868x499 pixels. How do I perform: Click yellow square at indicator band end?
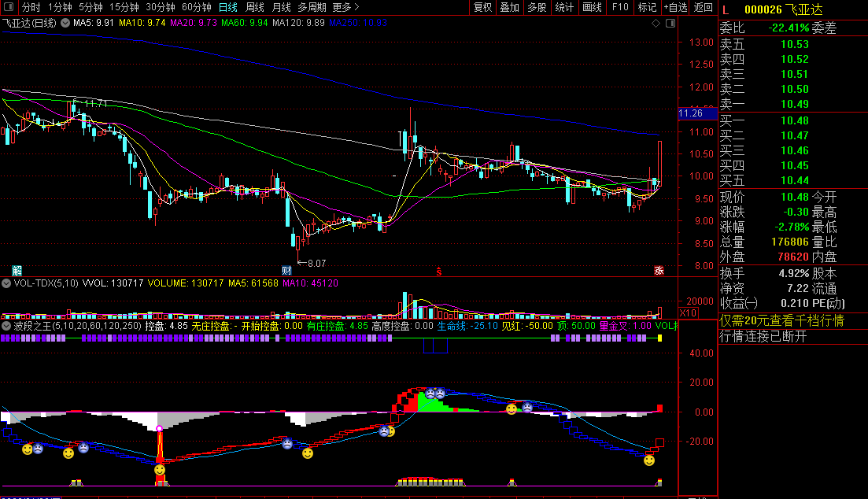tap(659, 338)
